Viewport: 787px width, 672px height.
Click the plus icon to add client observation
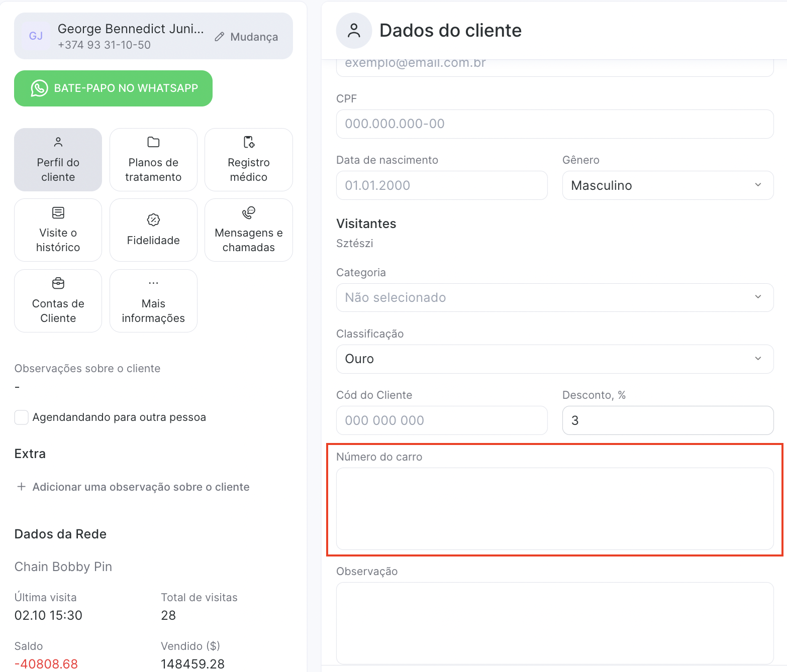22,487
